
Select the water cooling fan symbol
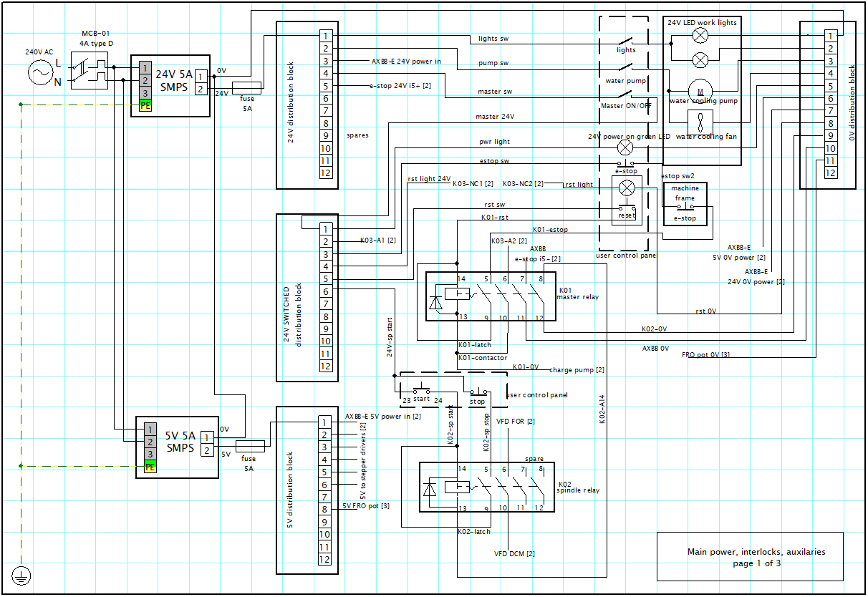point(700,121)
